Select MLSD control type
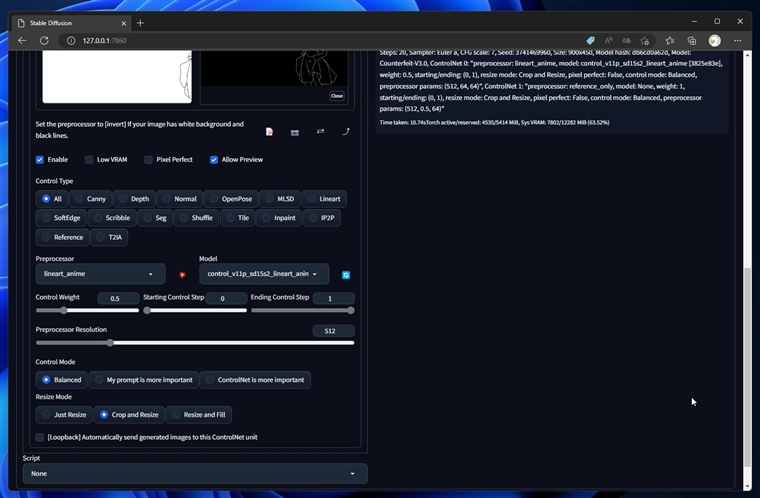The width and height of the screenshot is (760, 498). [x=280, y=199]
